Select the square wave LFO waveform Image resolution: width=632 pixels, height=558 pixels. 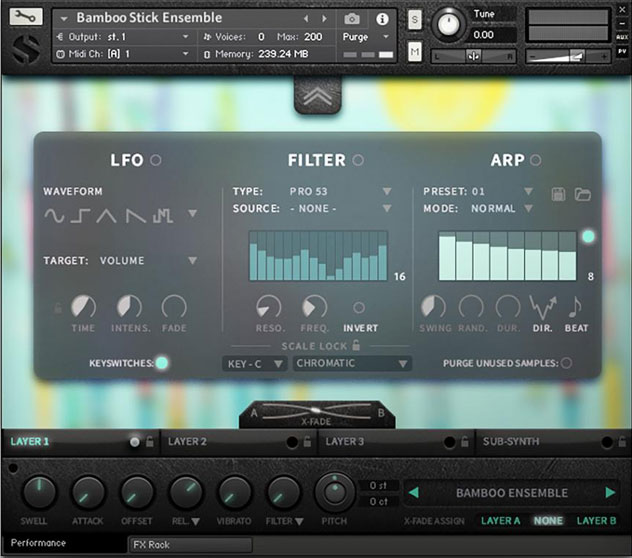click(x=79, y=215)
